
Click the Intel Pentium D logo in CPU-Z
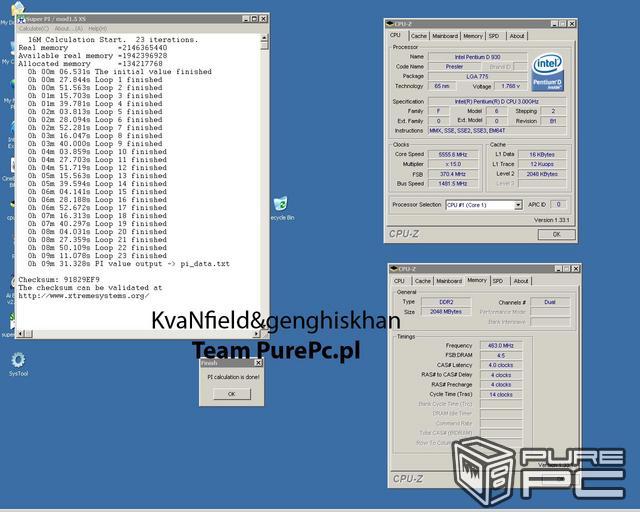pyautogui.click(x=547, y=72)
